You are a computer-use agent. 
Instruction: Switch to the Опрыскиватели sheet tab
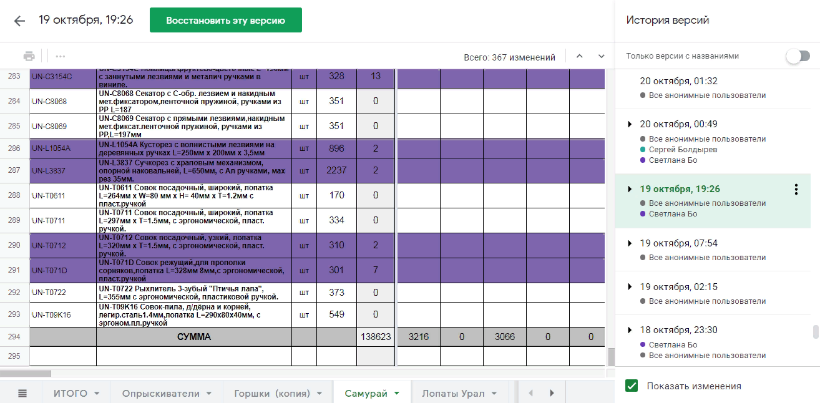(x=160, y=393)
